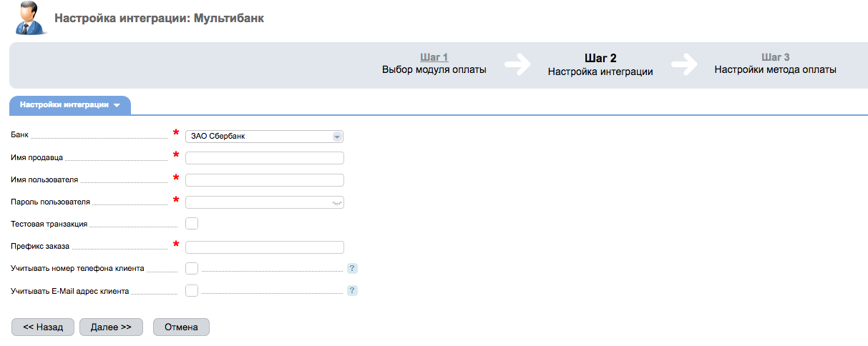Go to Шаг 1 link

click(x=434, y=57)
